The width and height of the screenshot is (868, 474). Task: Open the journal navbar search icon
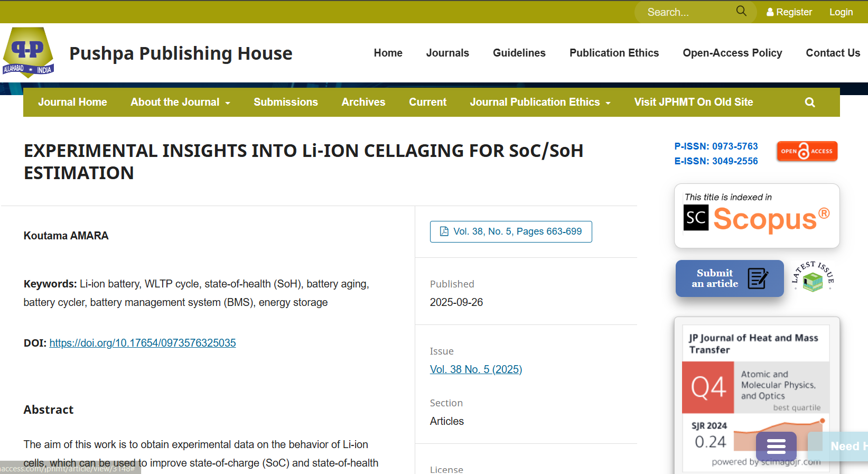[809, 103]
